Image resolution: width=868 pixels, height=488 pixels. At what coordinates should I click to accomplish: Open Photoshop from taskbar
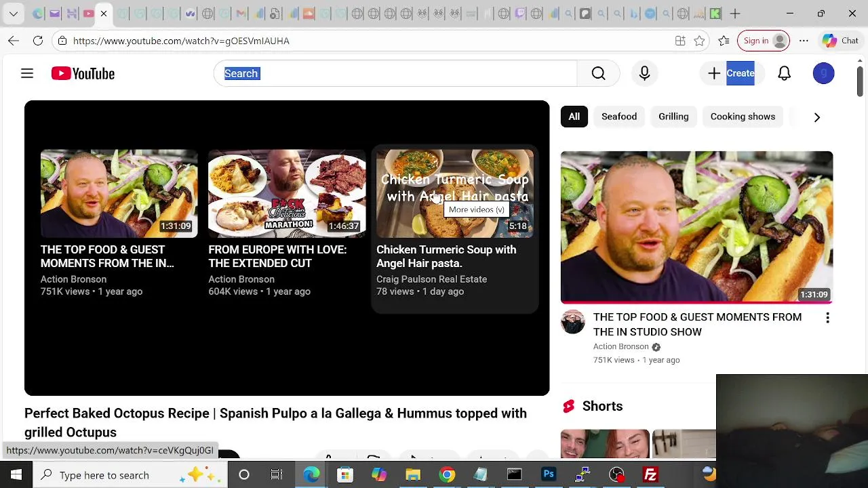tap(549, 475)
